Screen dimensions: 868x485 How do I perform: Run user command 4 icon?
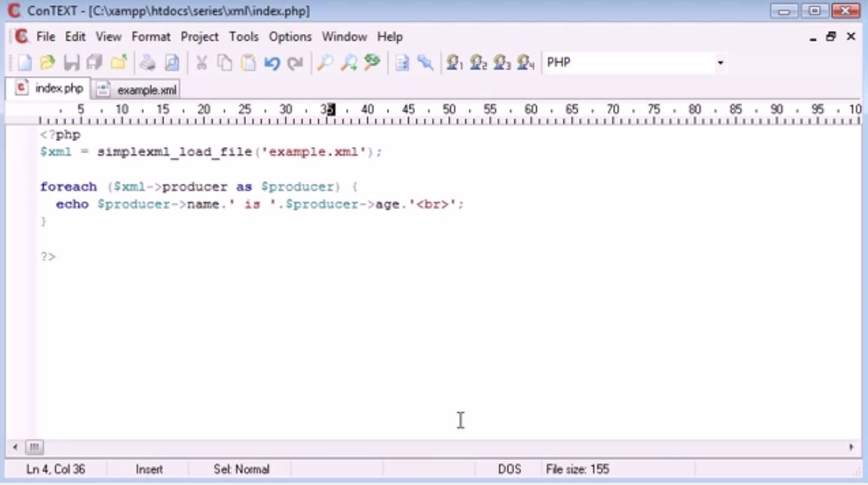(526, 63)
